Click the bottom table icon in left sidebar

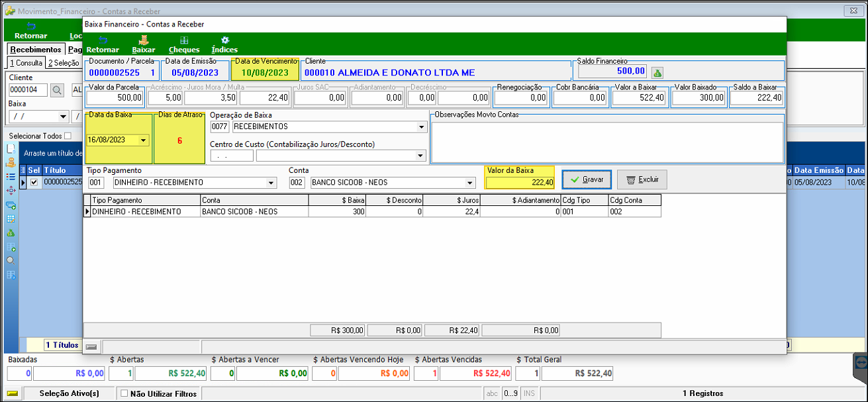[x=11, y=275]
